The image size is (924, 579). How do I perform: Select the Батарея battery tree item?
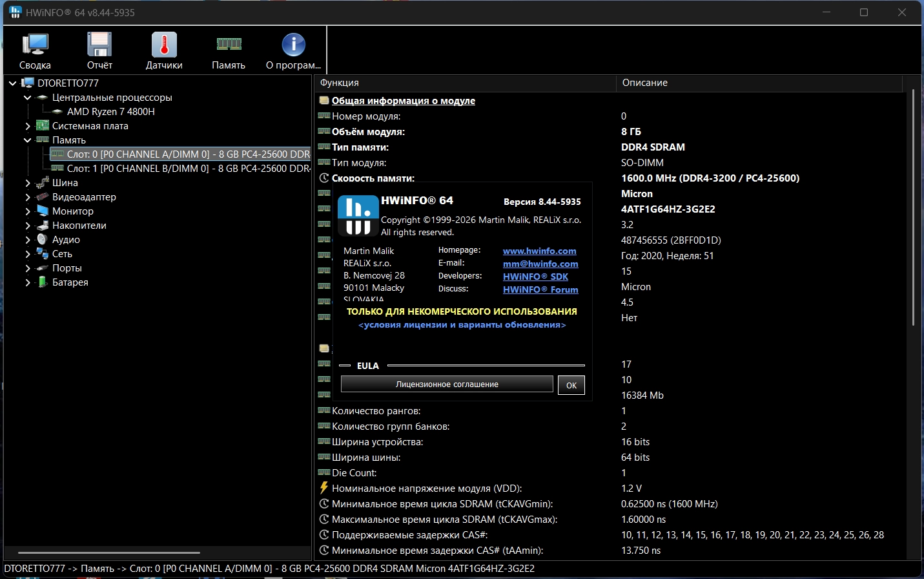point(70,282)
